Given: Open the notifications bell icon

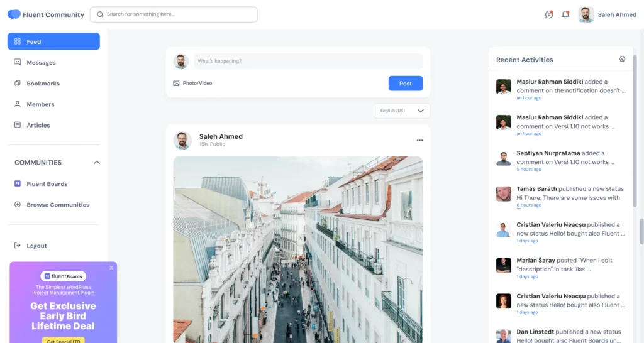Looking at the screenshot, I should click(x=565, y=14).
